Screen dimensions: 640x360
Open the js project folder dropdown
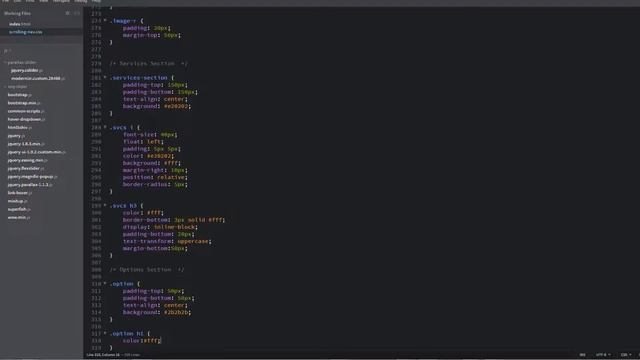coord(7,51)
